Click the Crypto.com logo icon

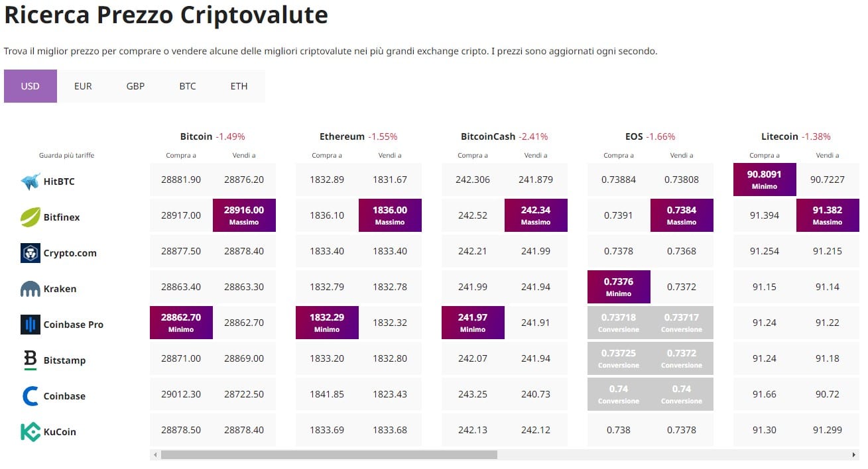coord(31,253)
